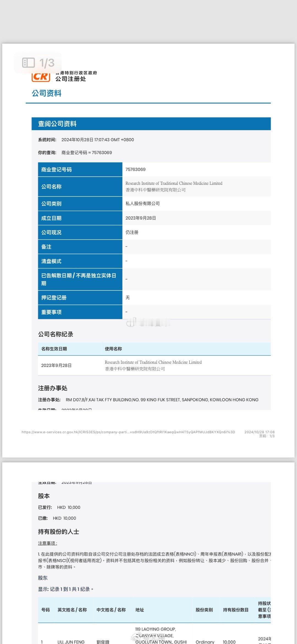Select the 119 LAOYING GROUP address line
Screen dimensions: 297x644
156,629
